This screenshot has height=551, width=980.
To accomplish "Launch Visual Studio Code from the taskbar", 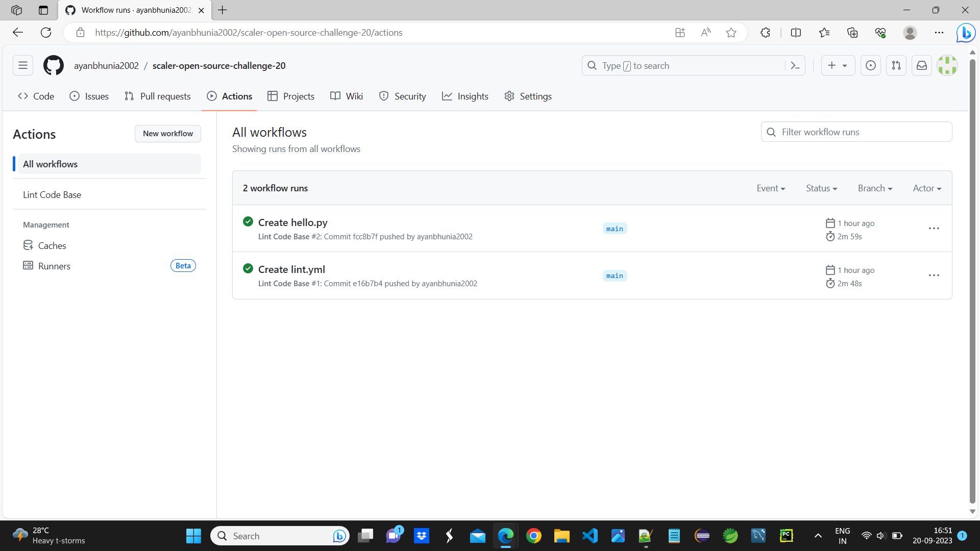I will point(590,536).
